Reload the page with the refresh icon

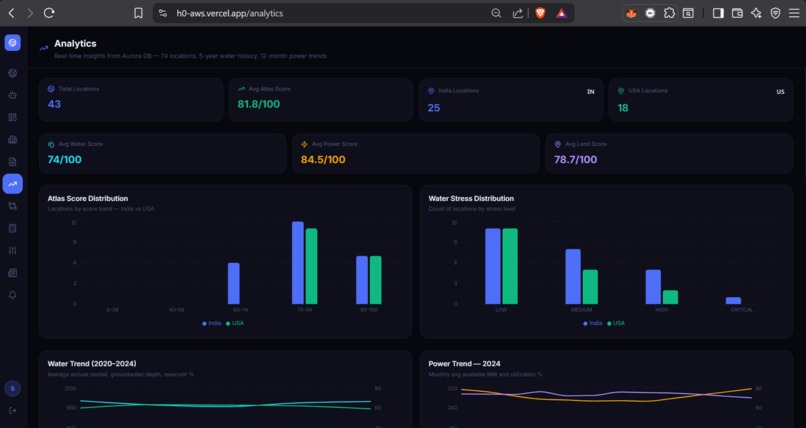49,13
